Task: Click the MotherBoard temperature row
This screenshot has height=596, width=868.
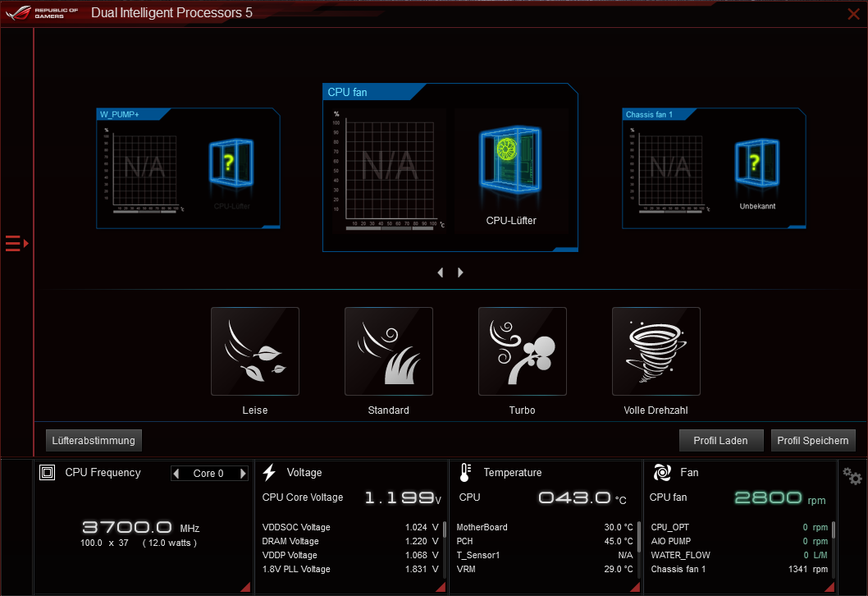Action: [x=545, y=527]
